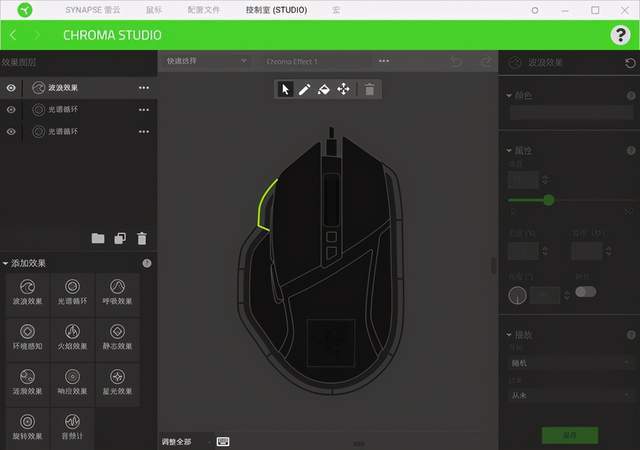Select the pen drawing tool
The height and width of the screenshot is (450, 640).
click(x=304, y=89)
